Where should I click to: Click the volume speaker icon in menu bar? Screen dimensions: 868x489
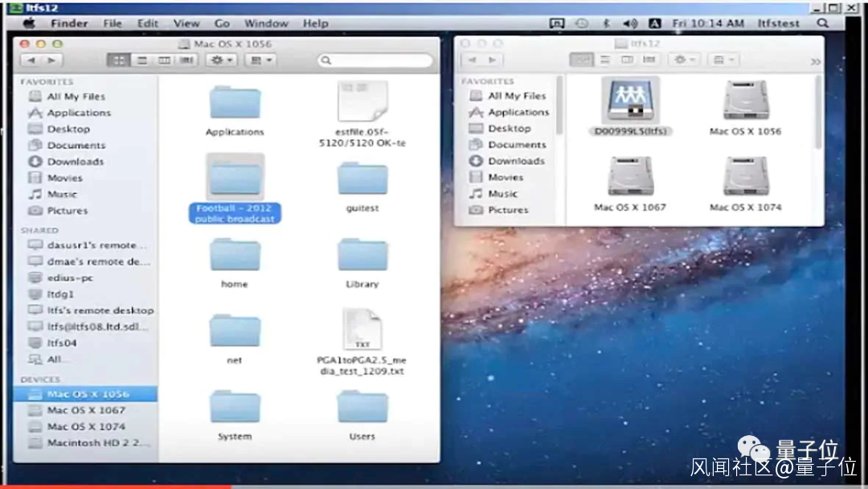pyautogui.click(x=630, y=23)
